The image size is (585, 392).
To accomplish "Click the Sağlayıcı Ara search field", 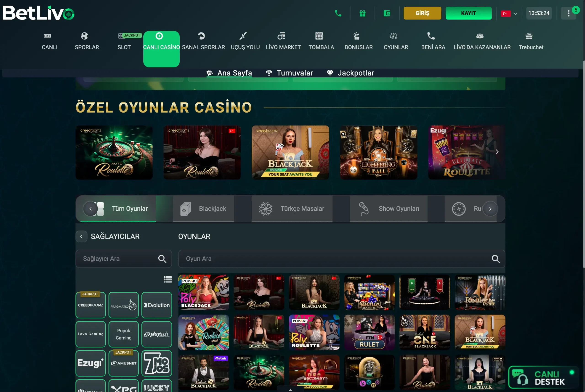I will 124,259.
